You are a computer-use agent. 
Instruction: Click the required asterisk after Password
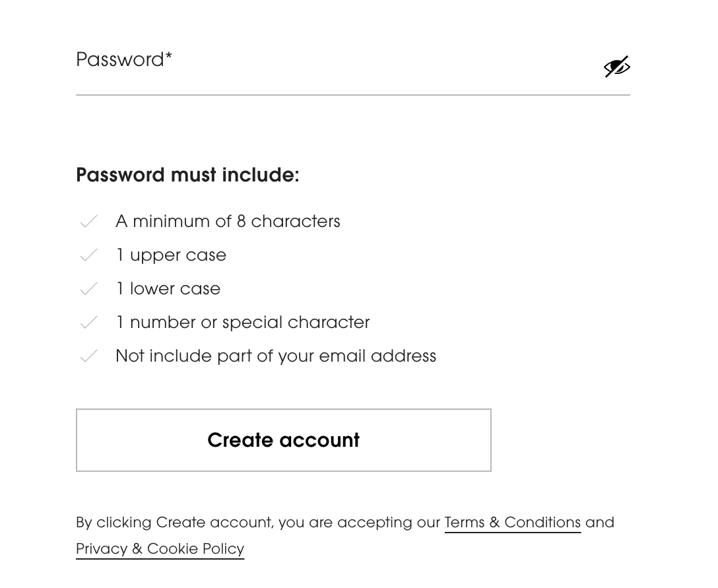169,57
